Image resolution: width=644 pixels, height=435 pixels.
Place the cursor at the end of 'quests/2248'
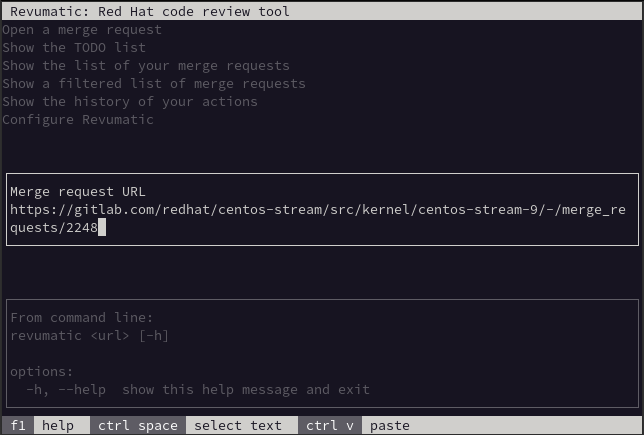pyautogui.click(x=102, y=228)
